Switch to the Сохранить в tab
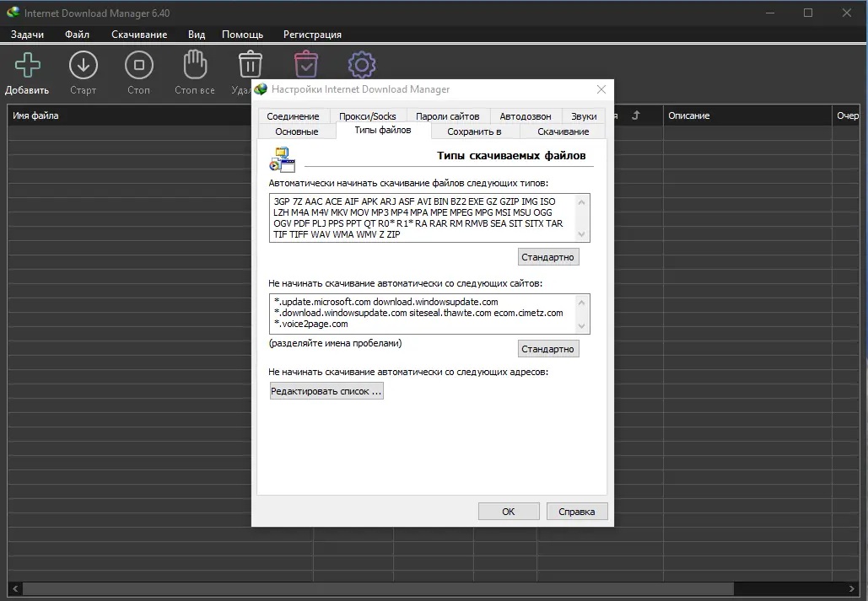This screenshot has width=868, height=601. 474,131
